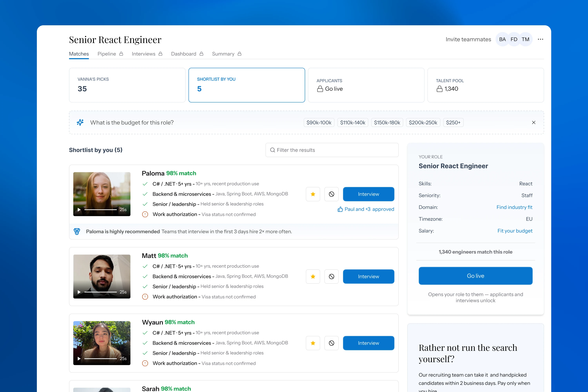Dismiss the budget question banner

534,122
